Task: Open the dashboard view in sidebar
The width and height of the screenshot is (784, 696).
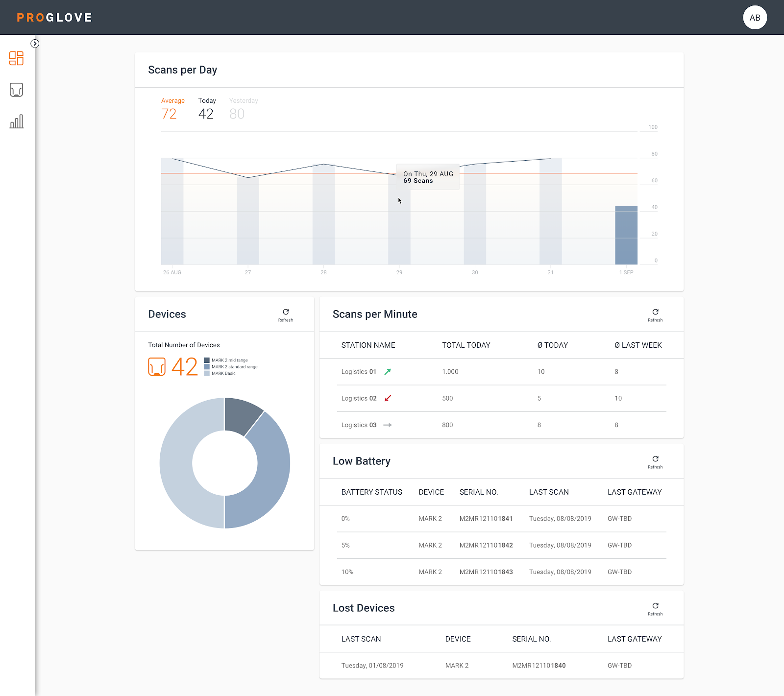Action: point(16,58)
